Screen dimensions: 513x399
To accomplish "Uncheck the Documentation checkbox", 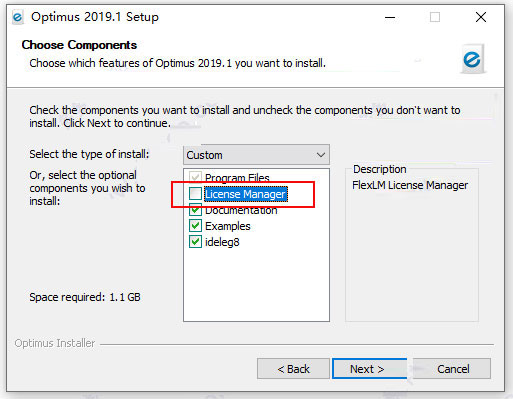I will point(195,210).
